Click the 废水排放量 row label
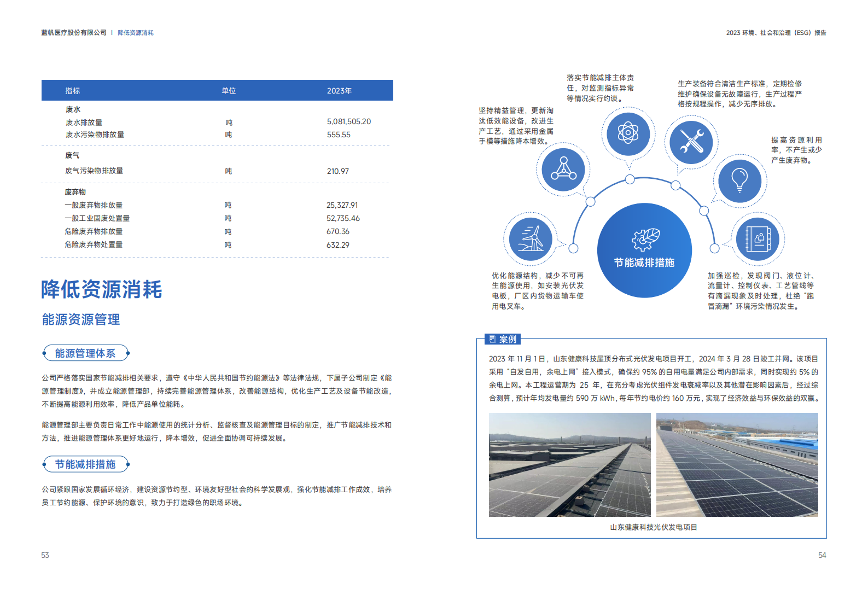The height and width of the screenshot is (589, 868). click(x=84, y=123)
